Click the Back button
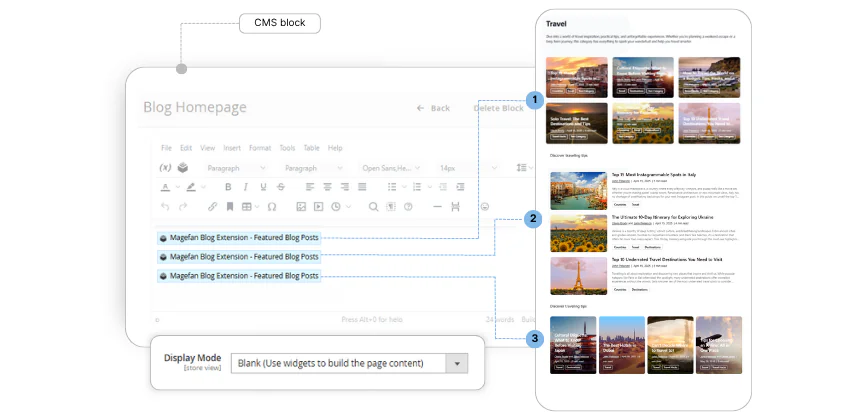The image size is (850, 420). point(433,108)
